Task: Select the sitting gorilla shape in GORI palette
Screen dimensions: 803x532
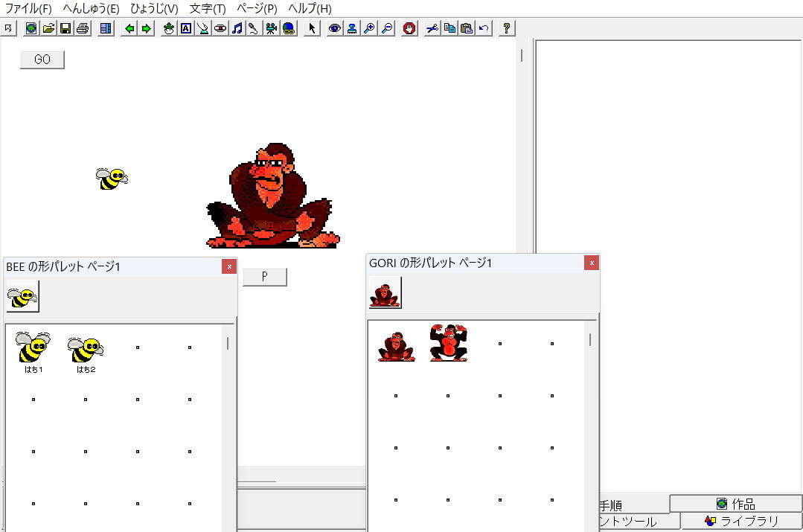Action: [397, 347]
